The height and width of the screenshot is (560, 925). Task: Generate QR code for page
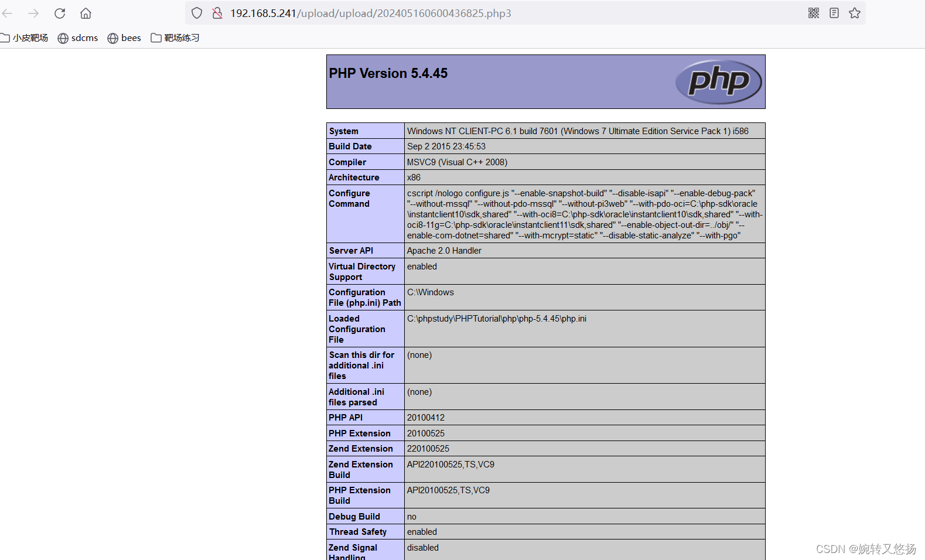coord(814,13)
